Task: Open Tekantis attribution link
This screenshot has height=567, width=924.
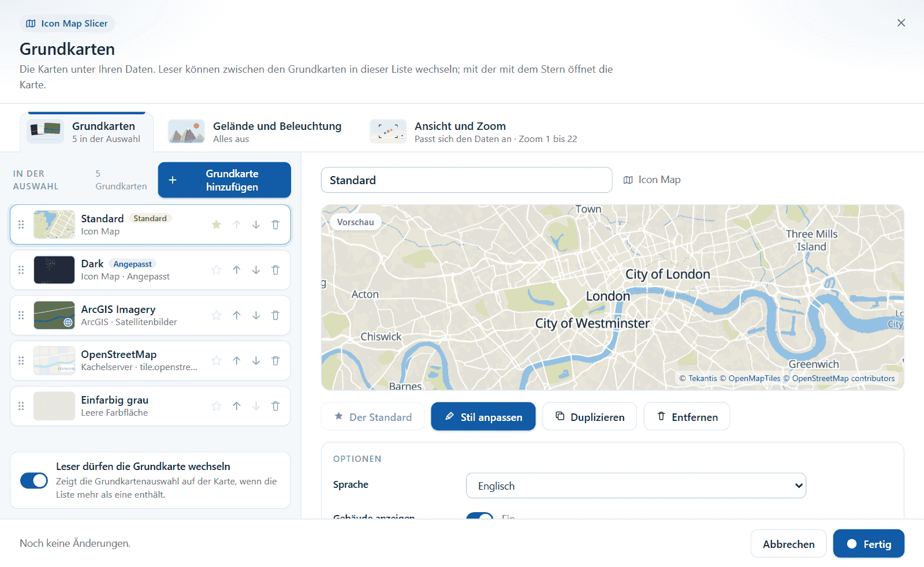Action: [703, 379]
